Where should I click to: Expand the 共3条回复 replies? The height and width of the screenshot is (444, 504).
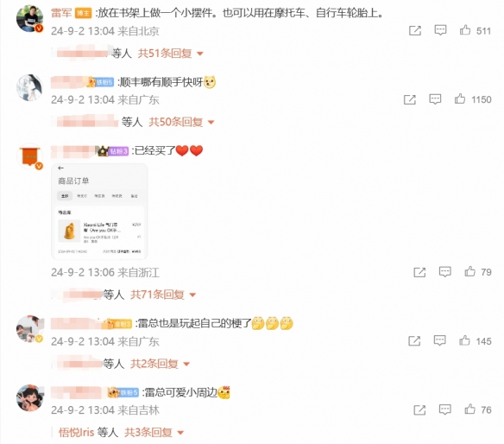click(154, 433)
